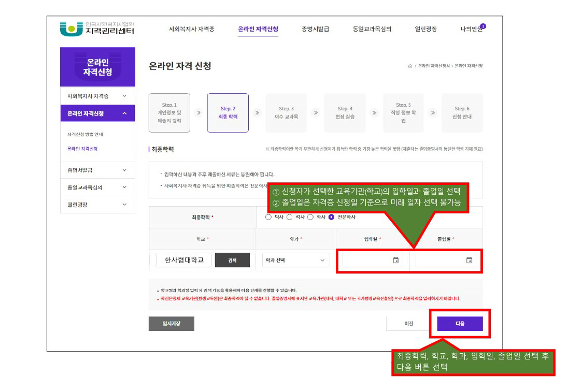Expand the sidebar 사회복지사 자격증 chevron
The image size is (582, 392).
coord(124,96)
